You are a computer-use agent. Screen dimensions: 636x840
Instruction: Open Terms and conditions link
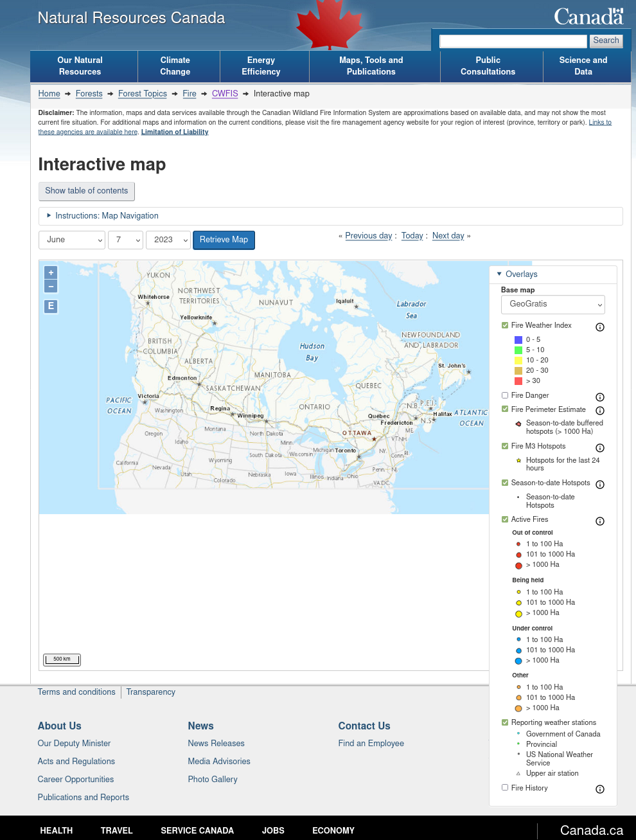pyautogui.click(x=76, y=692)
